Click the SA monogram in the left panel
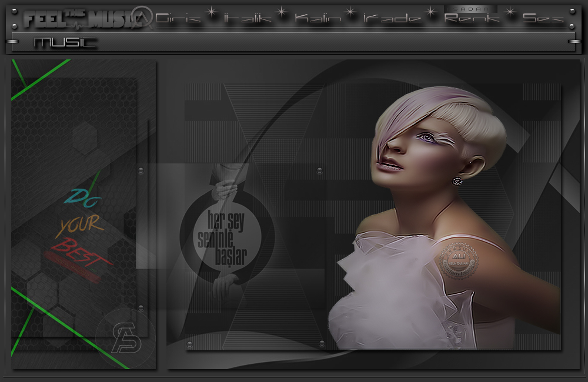 tap(124, 340)
